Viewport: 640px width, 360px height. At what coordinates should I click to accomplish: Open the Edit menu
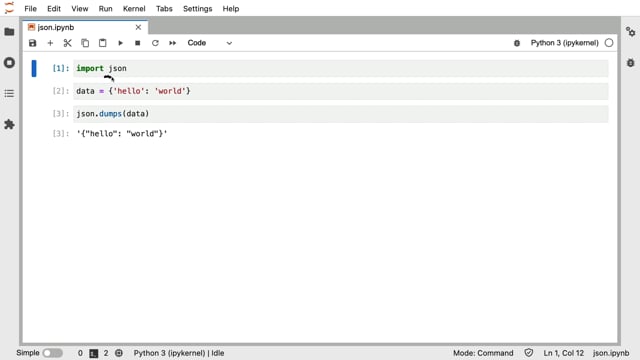[x=54, y=9]
